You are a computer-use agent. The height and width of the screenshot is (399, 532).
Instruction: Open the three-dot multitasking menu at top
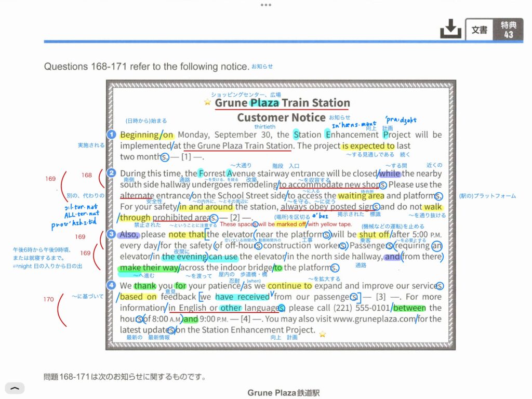click(266, 5)
